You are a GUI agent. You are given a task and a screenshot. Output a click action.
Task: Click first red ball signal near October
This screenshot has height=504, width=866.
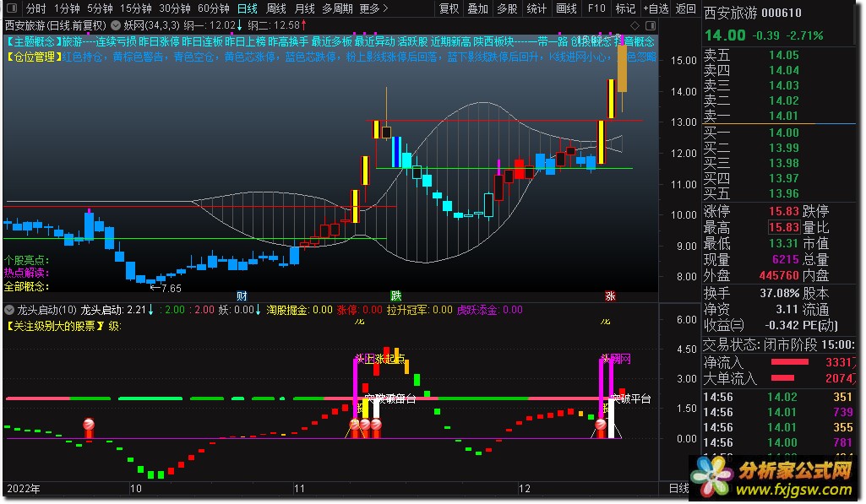pos(89,425)
